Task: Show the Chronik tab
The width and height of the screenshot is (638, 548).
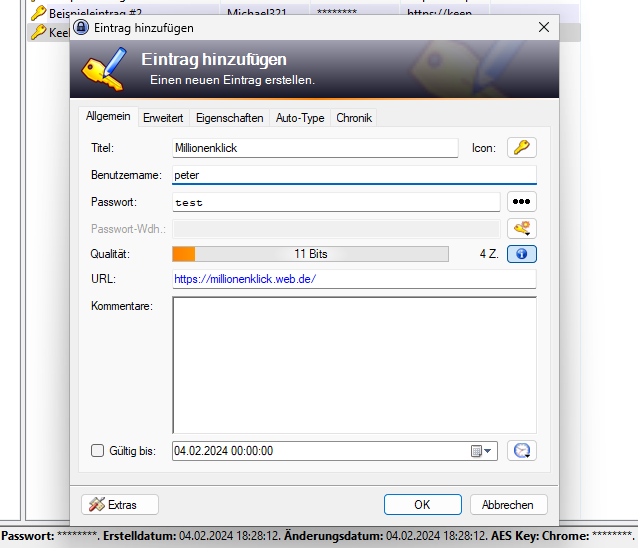Action: (x=354, y=118)
